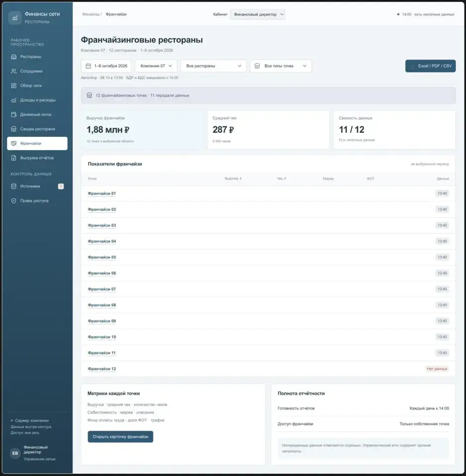Viewport: 466px width, 476px height.
Task: Click the Нет данных status for Франчайзи 12
Action: point(437,369)
